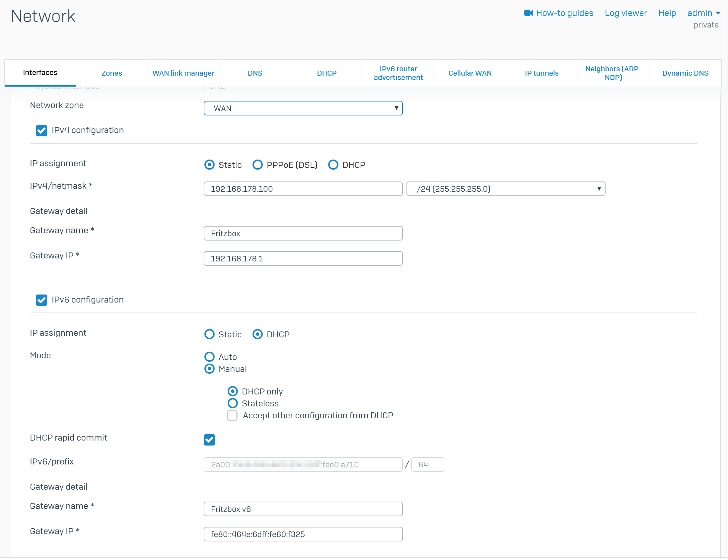
Task: Click the Help link
Action: 667,13
